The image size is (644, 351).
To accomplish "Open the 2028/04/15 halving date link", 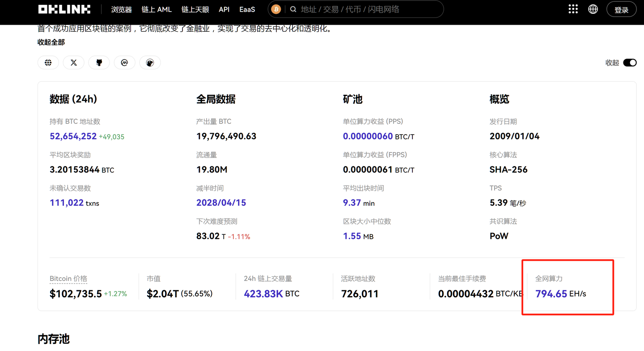I will click(x=221, y=203).
